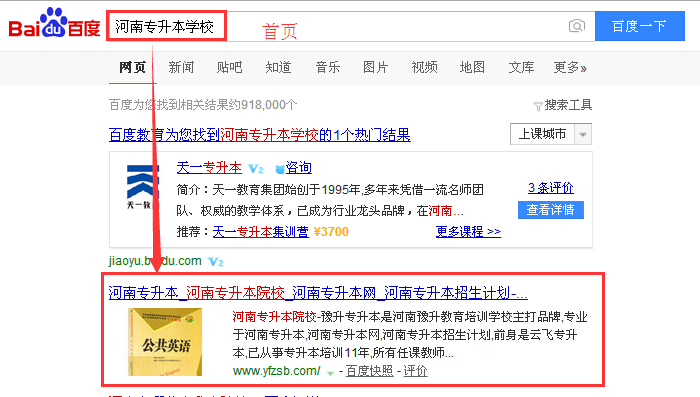Screen dimensions: 700x397
Task: Focus the search input field
Action: pos(350,26)
